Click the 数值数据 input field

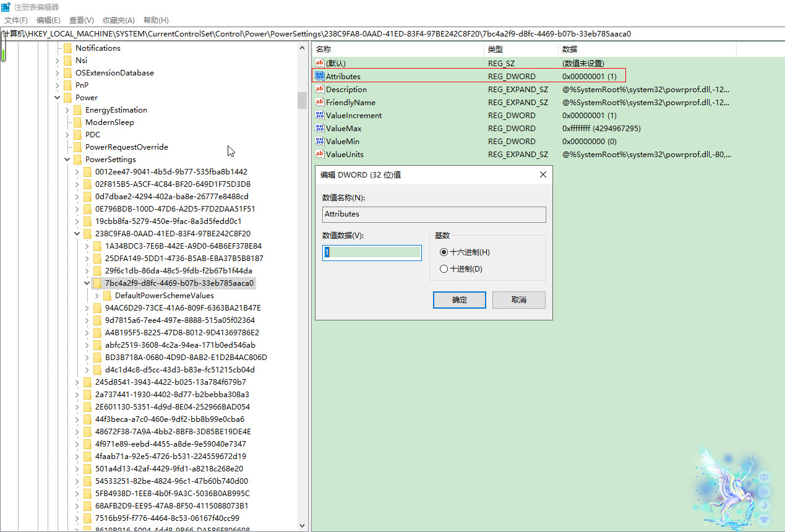(372, 252)
